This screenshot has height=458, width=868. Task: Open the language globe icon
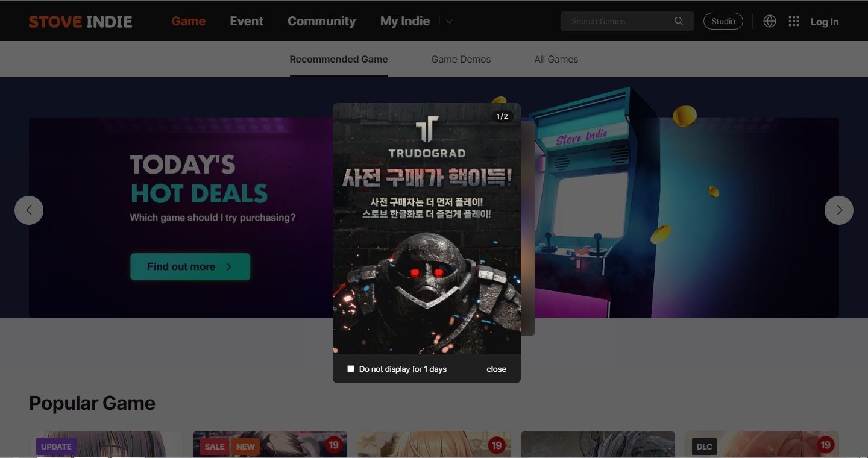click(x=770, y=21)
